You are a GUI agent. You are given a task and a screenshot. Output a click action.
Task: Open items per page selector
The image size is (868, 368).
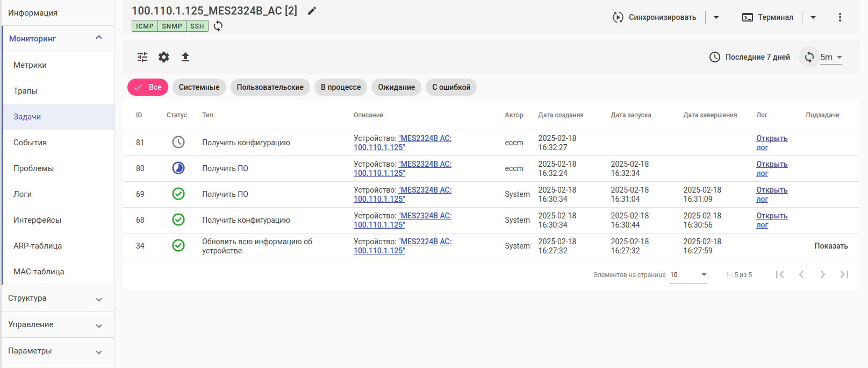click(x=688, y=274)
